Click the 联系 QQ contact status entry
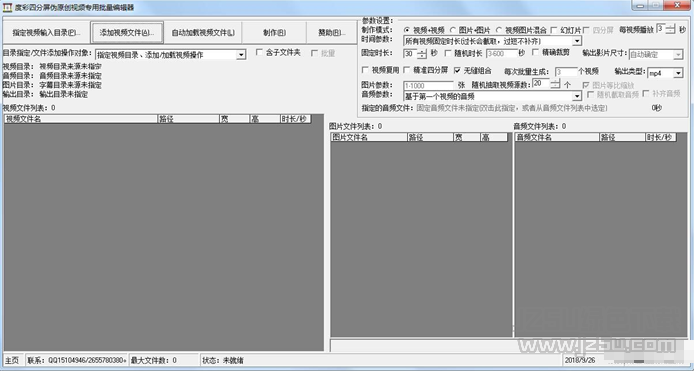This screenshot has height=371, width=694. pyautogui.click(x=76, y=360)
